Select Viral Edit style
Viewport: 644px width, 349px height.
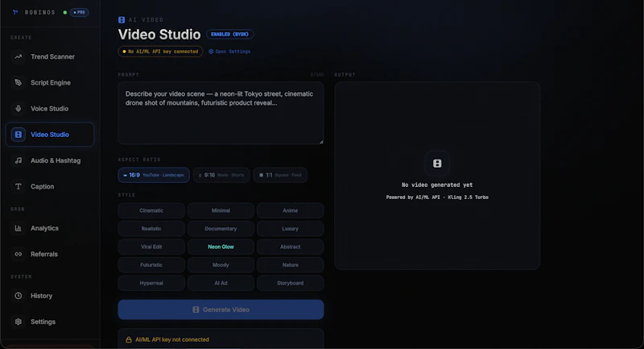click(151, 247)
